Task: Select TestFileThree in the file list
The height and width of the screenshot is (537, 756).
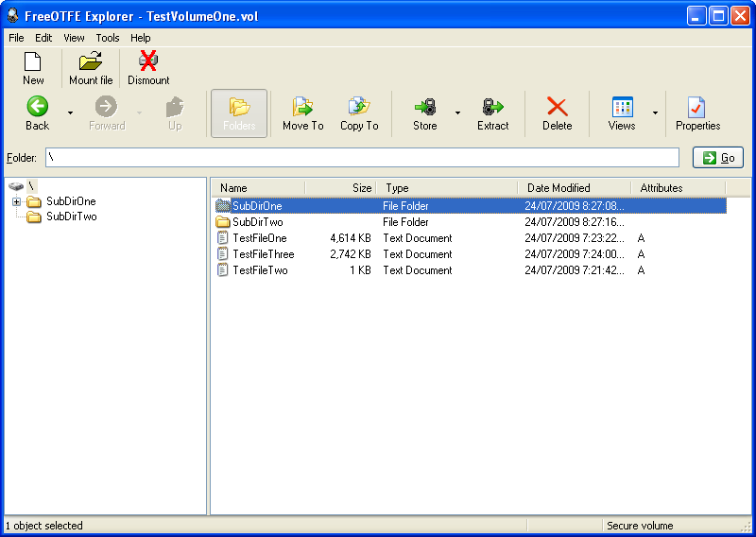Action: 263,254
